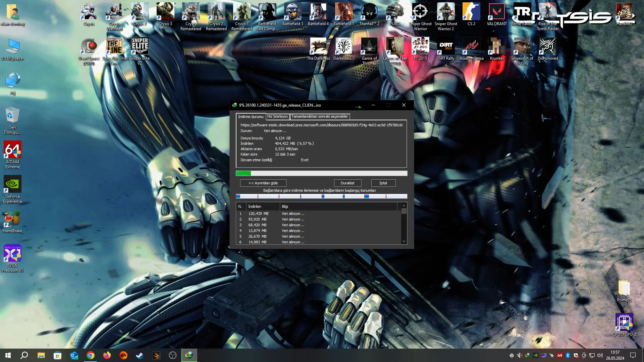
Task: Launch Crysis 3 Remastered shortcut
Action: pyautogui.click(x=242, y=16)
